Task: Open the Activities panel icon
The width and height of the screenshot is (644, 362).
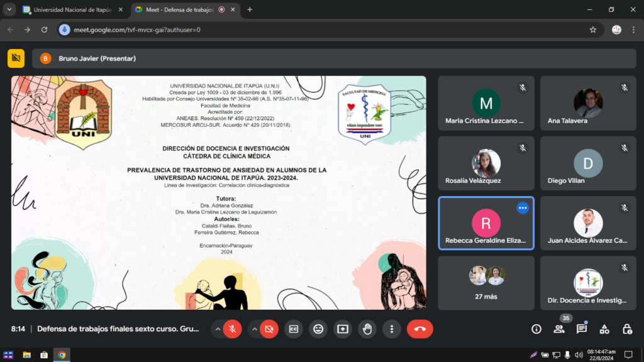Action: [604, 329]
